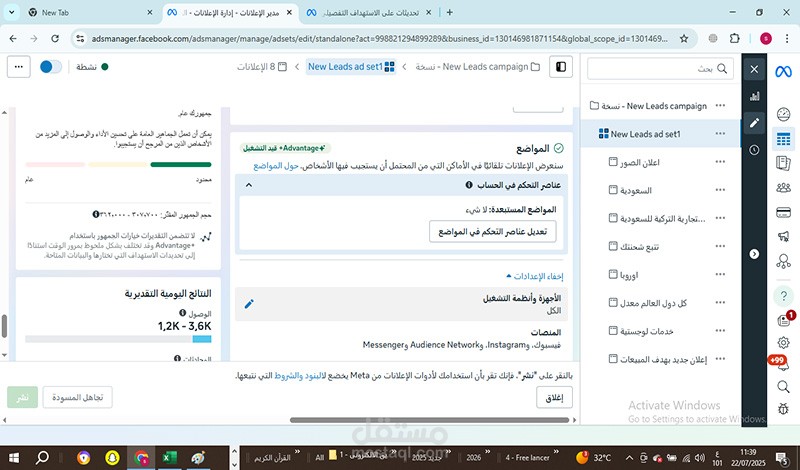Open Chrome extensions puzzle icon
This screenshot has height=470, width=800.
tap(734, 38)
